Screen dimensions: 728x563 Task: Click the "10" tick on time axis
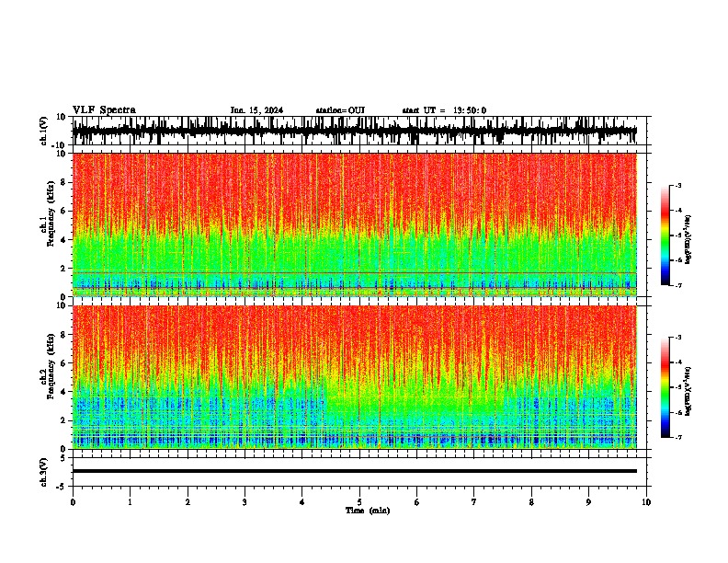tap(646, 502)
